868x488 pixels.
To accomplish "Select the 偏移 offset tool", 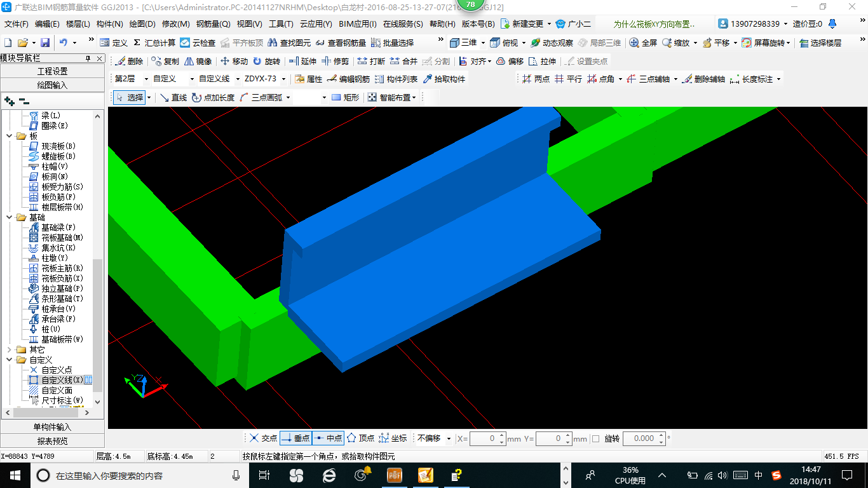I will [x=510, y=61].
